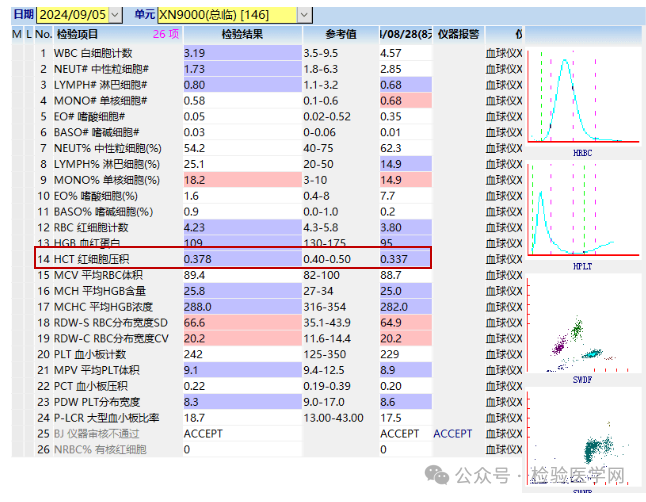This screenshot has width=646, height=502.
Task: Click the reference range 13.00-43.00
Action: pyautogui.click(x=334, y=418)
